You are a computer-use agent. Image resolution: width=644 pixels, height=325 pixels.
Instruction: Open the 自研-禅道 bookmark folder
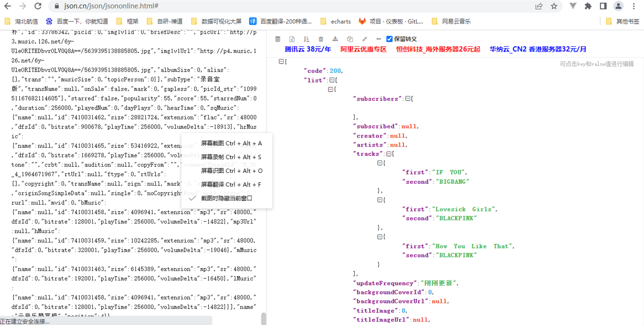pos(164,21)
